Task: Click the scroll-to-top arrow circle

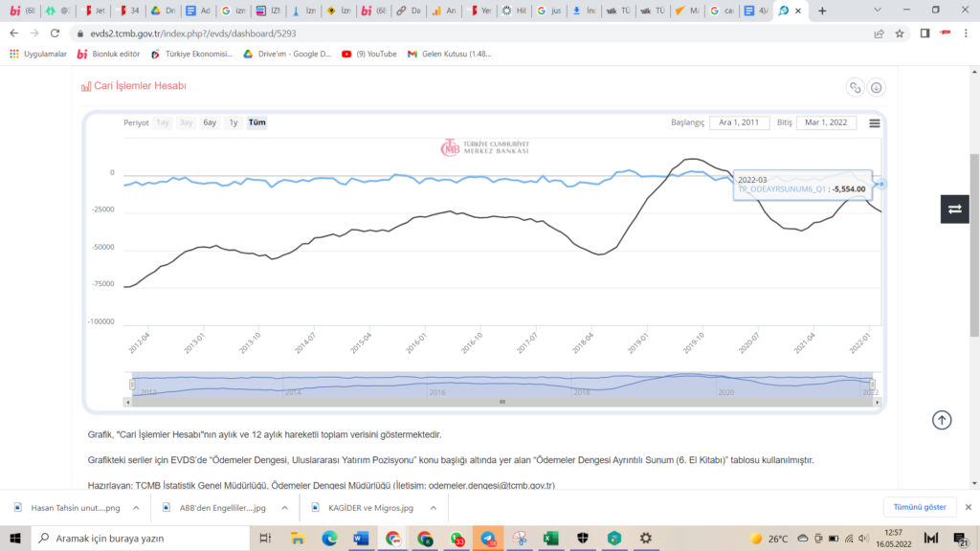Action: 943,420
